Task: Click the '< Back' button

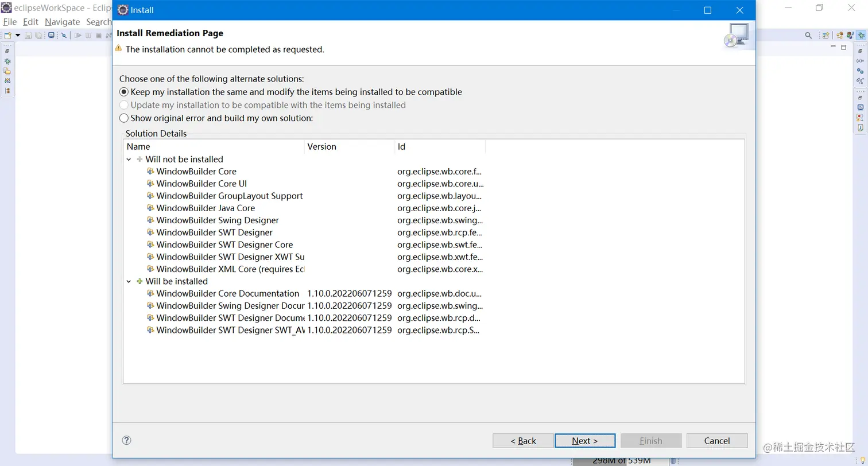Action: 523,441
